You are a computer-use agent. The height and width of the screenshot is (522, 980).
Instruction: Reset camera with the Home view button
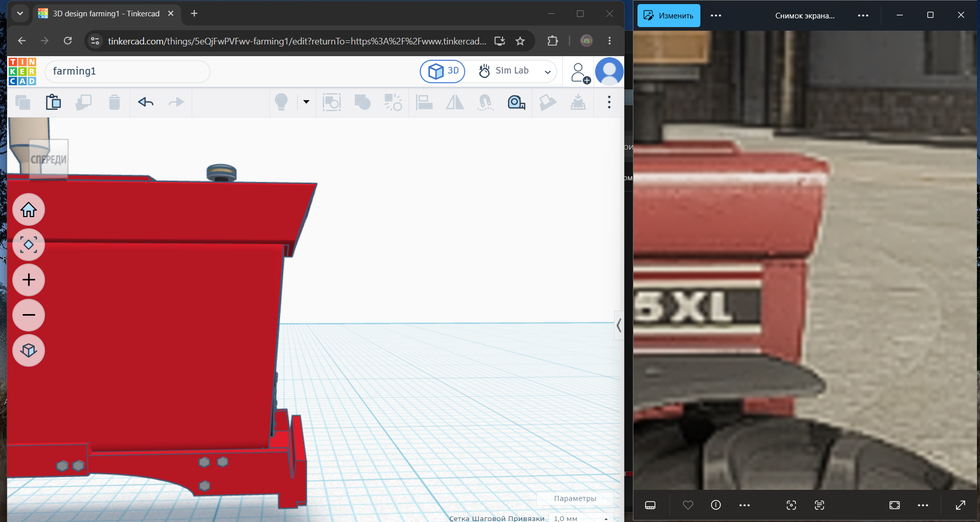point(29,210)
